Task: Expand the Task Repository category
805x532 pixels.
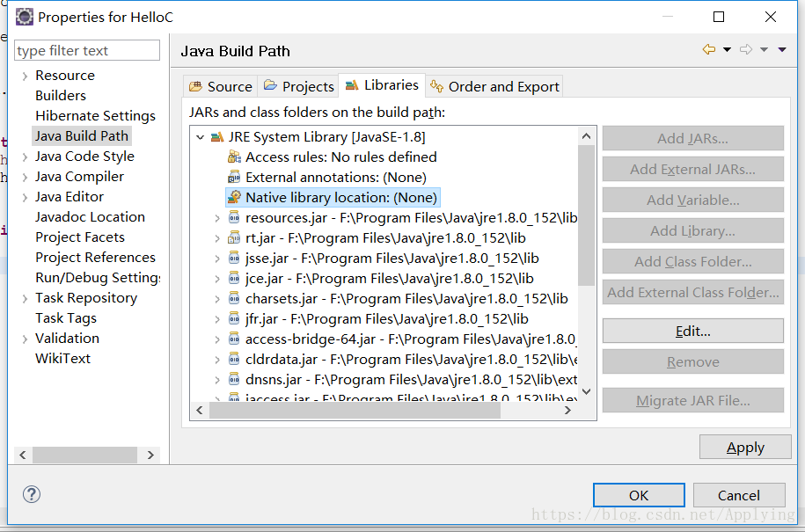Action: point(25,299)
